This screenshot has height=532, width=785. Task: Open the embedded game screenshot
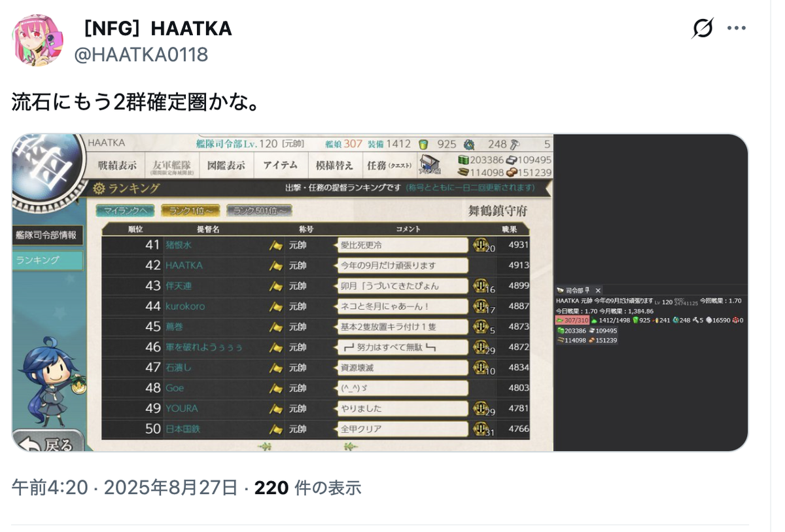coord(380,293)
